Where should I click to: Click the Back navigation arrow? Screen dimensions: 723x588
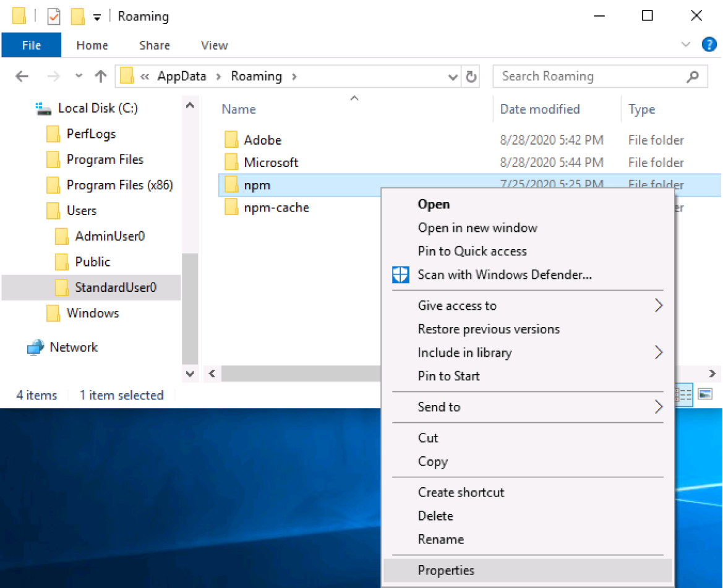(22, 77)
